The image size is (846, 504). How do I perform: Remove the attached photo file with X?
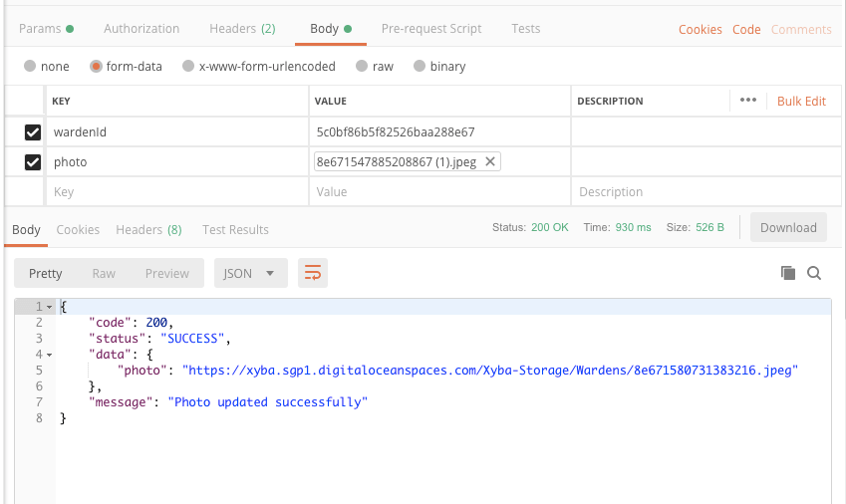[490, 161]
